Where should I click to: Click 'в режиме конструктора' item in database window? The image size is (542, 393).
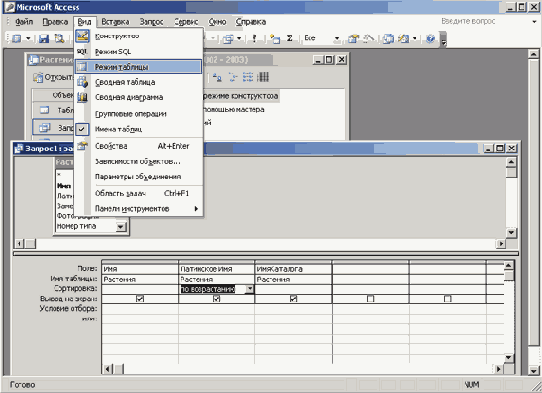(241, 96)
